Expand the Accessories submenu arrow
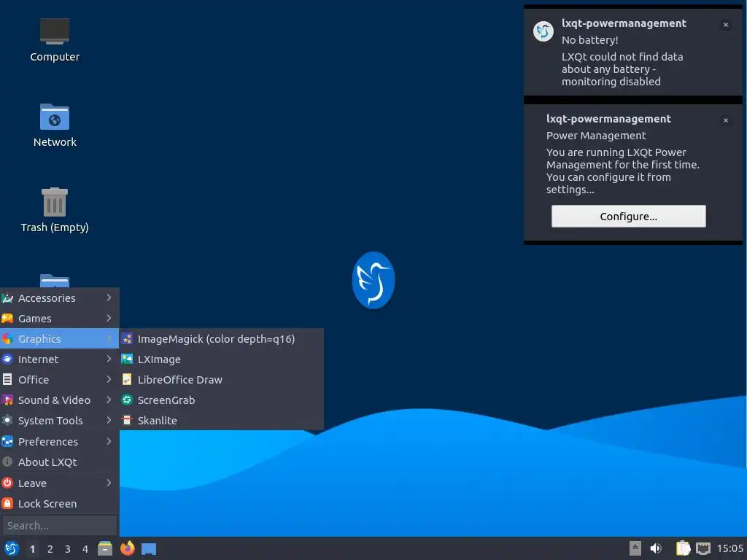 click(x=109, y=297)
